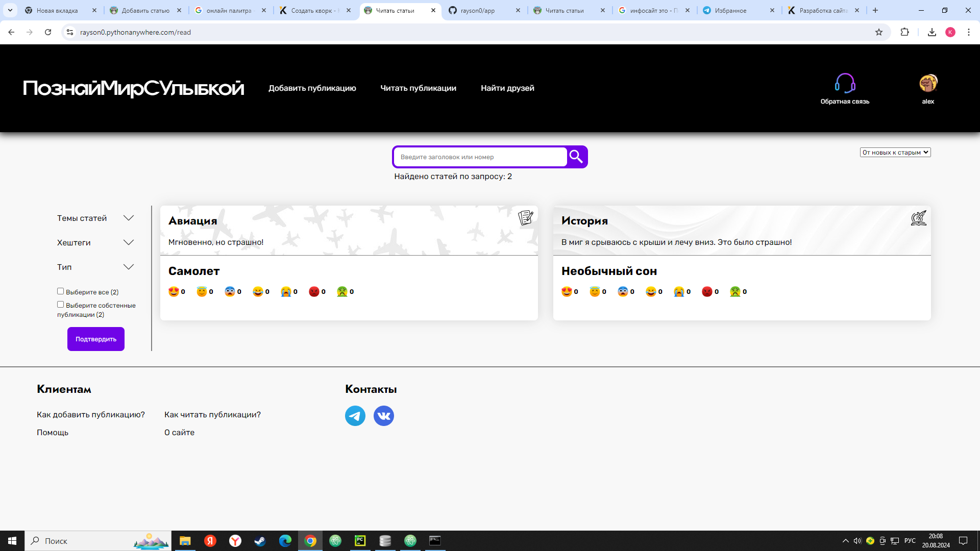Show hidden system tray icons
Screen dimensions: 980x551
(x=845, y=541)
